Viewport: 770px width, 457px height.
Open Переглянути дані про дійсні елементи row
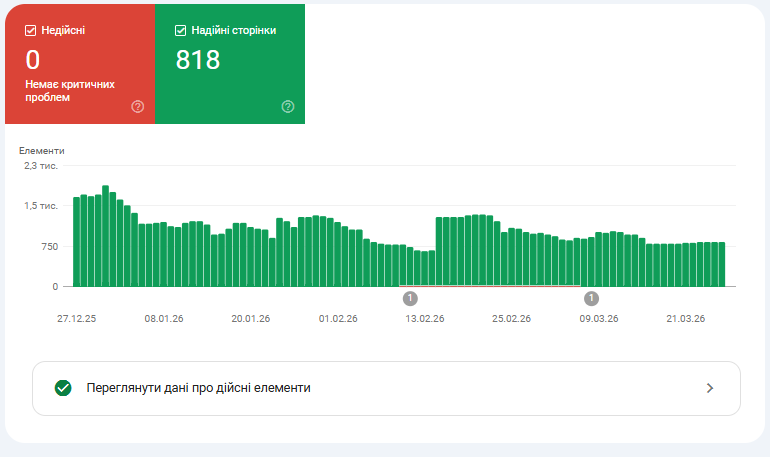(386, 388)
